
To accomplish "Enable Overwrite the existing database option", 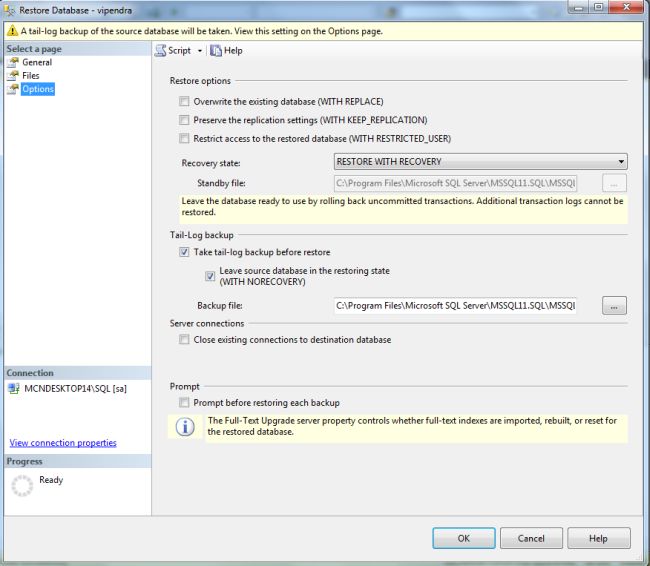I will (184, 102).
